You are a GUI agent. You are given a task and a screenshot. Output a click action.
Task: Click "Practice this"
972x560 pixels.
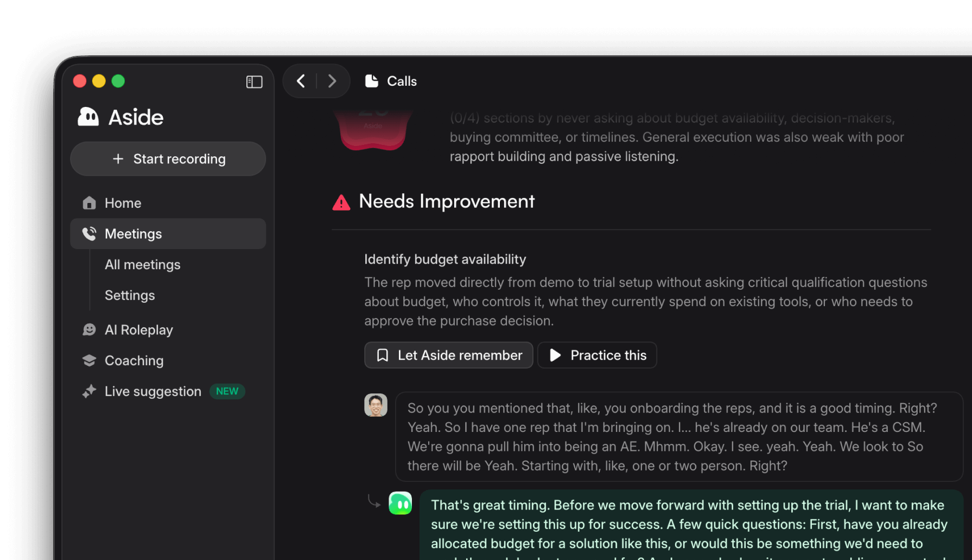[596, 355]
